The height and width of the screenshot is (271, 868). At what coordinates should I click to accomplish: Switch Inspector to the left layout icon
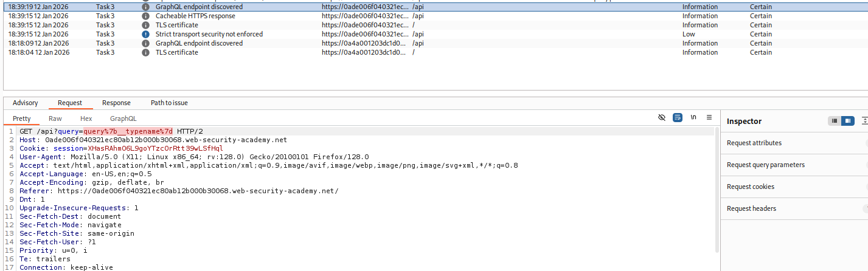[835, 121]
